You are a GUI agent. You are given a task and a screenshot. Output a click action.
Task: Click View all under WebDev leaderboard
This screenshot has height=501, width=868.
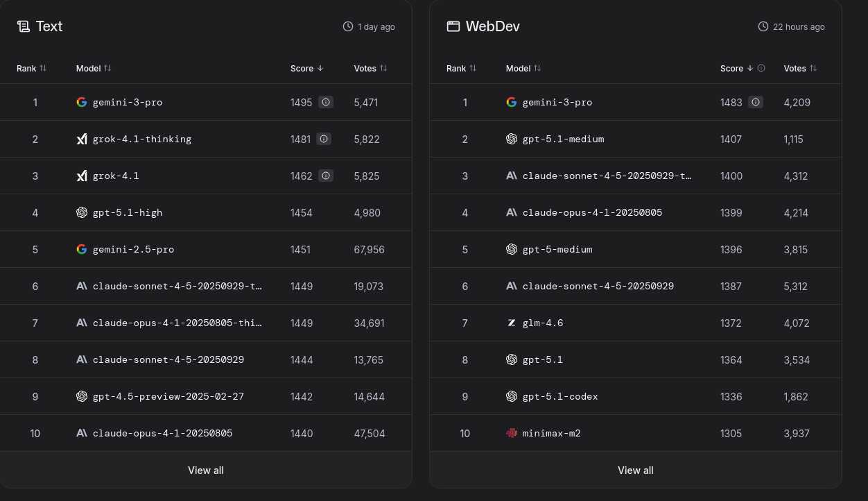coord(636,470)
